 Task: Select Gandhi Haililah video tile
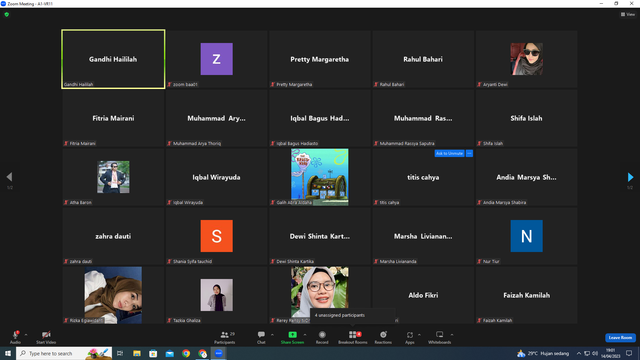113,59
